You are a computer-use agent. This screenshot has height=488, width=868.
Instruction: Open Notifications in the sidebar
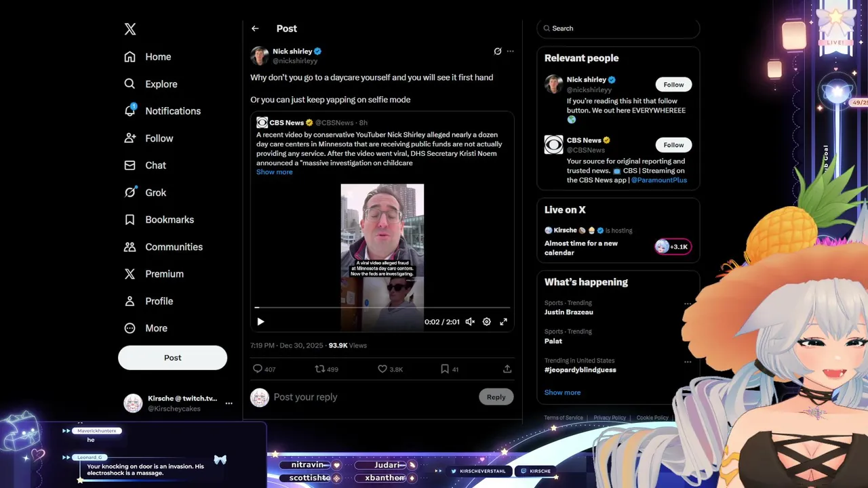pos(162,111)
